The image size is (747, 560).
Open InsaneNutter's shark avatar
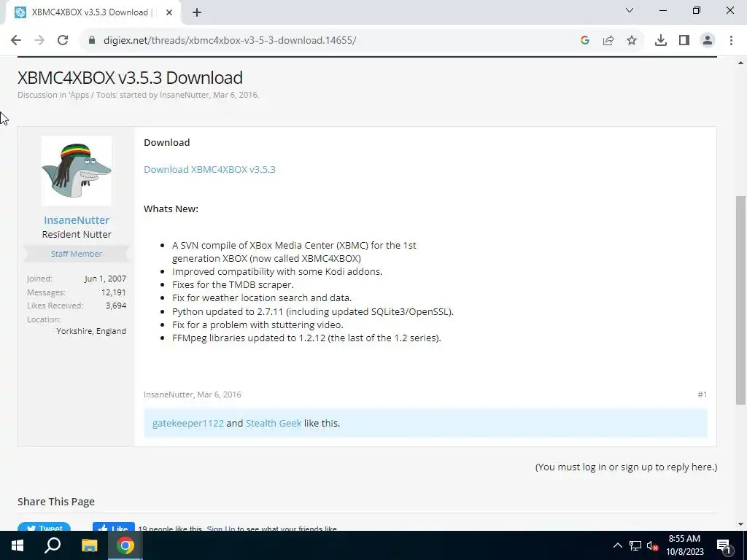[x=76, y=171]
